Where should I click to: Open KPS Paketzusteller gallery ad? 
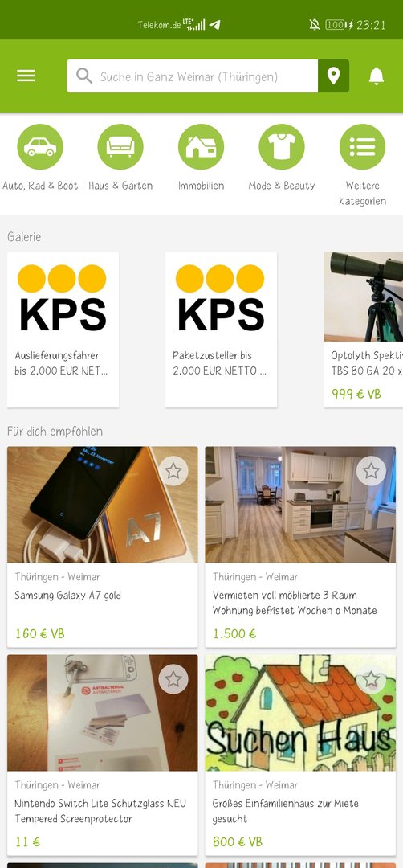click(221, 330)
